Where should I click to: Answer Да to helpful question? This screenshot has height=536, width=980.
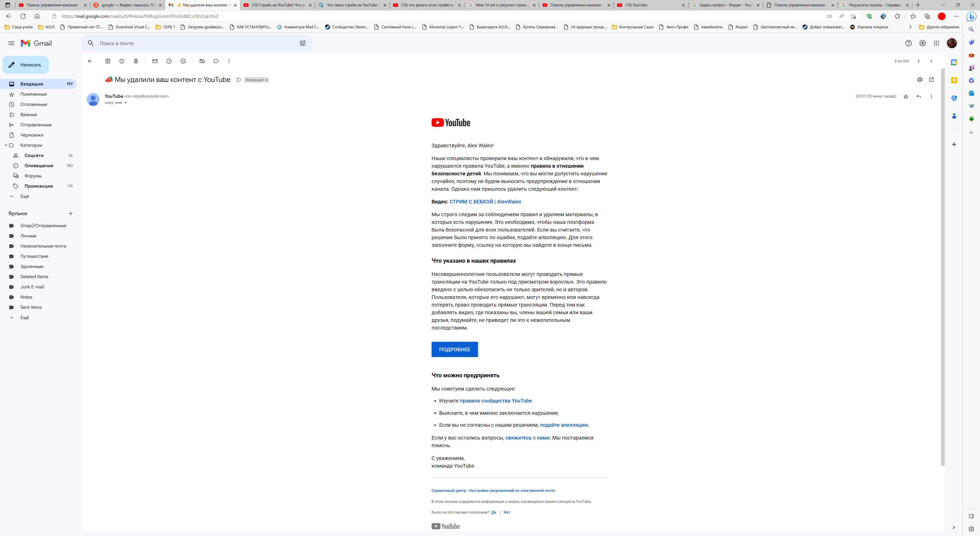[x=493, y=513]
